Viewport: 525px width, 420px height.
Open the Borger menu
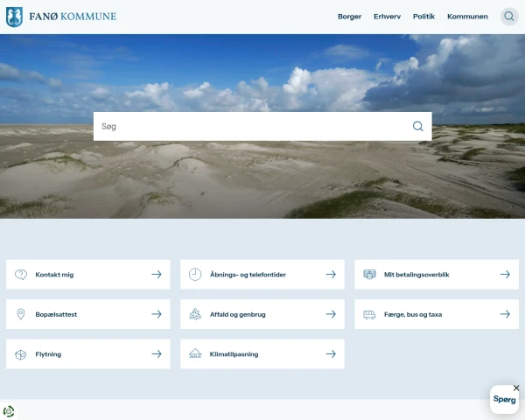click(x=349, y=17)
